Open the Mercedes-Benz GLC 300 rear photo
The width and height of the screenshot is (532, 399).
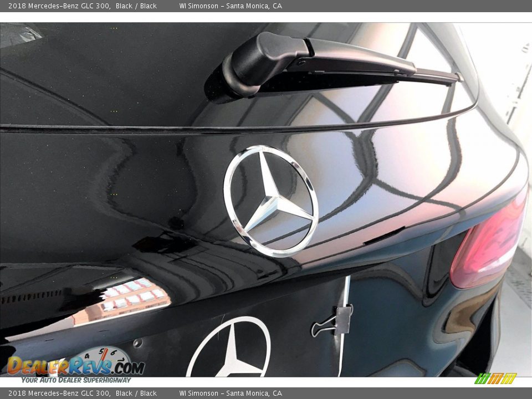tap(266, 200)
